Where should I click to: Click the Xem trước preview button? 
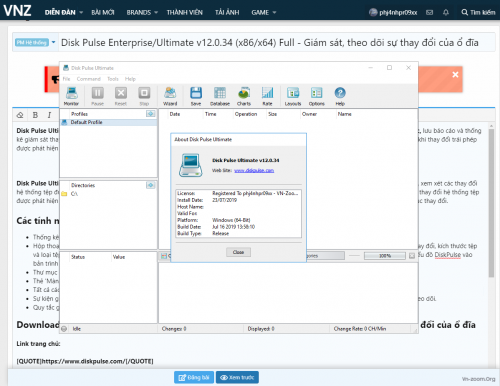pyautogui.click(x=237, y=377)
